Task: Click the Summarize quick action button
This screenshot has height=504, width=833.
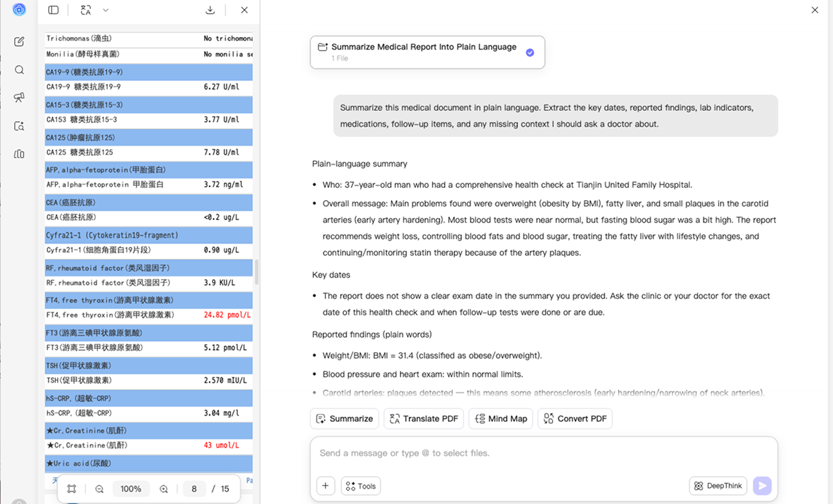Action: pyautogui.click(x=345, y=419)
